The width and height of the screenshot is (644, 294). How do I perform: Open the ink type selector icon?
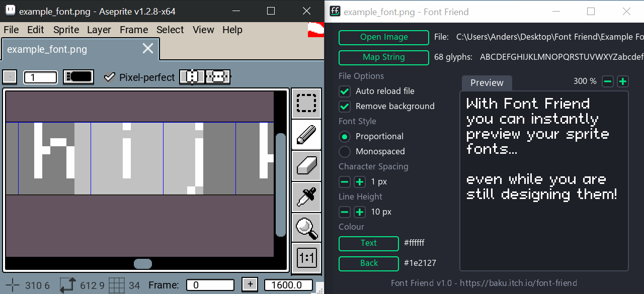[78, 77]
